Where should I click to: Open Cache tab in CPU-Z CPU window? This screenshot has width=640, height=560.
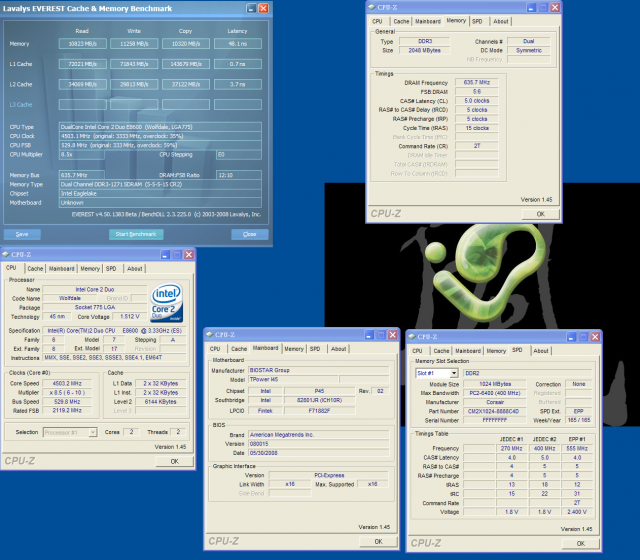click(35, 269)
